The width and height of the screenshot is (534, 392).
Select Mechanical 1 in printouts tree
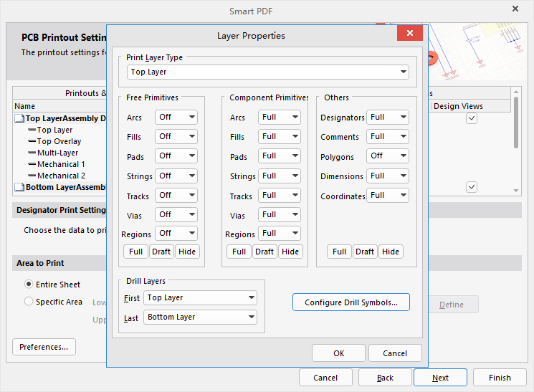click(x=61, y=164)
